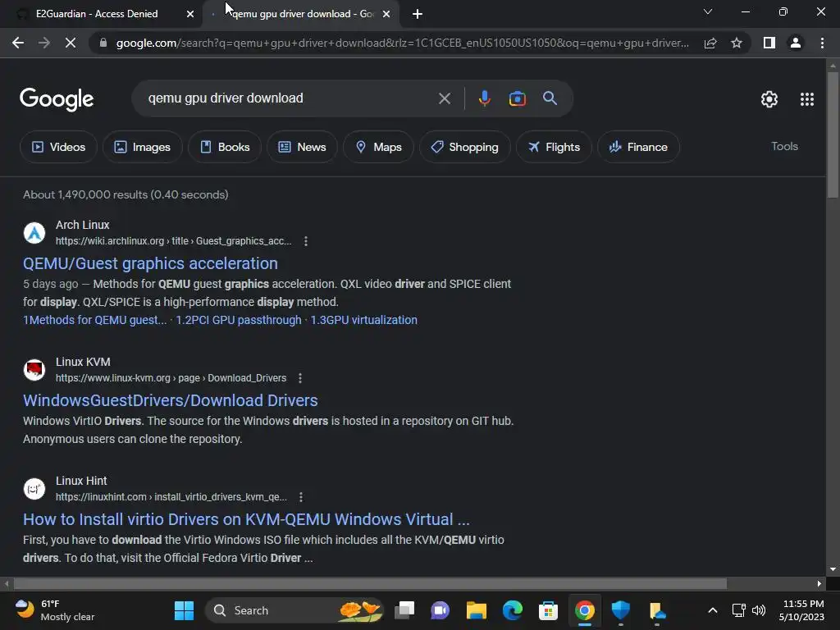The image size is (840, 630).
Task: Search by image with the camera icon
Action: coord(517,98)
